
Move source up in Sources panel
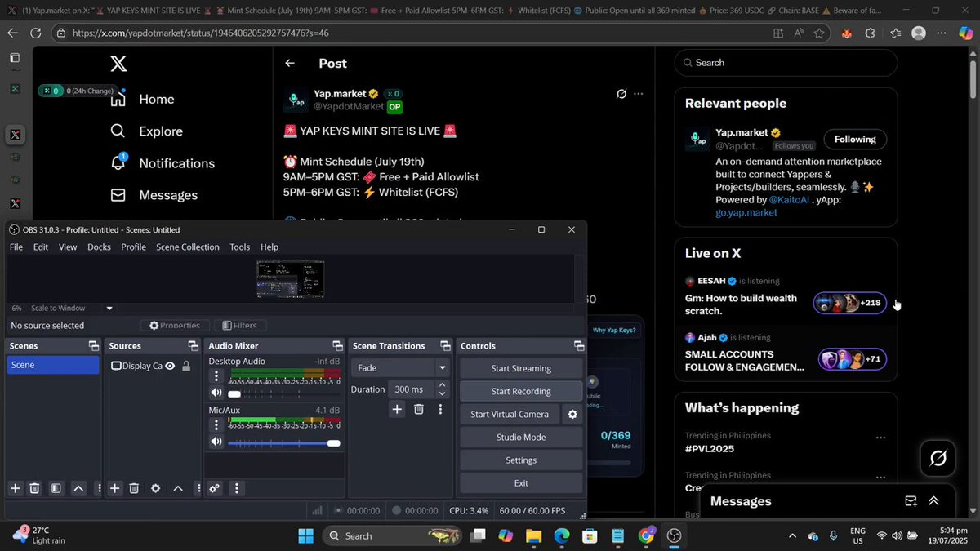point(178,488)
